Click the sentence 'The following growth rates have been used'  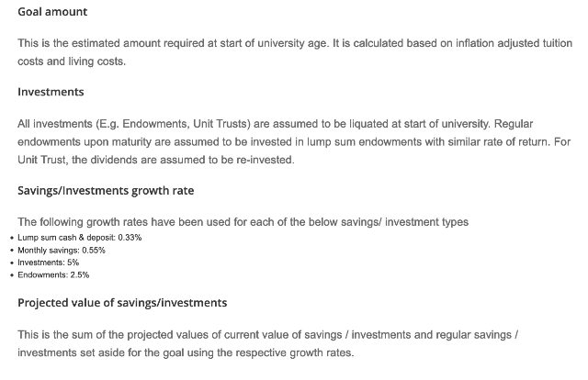tap(243, 222)
